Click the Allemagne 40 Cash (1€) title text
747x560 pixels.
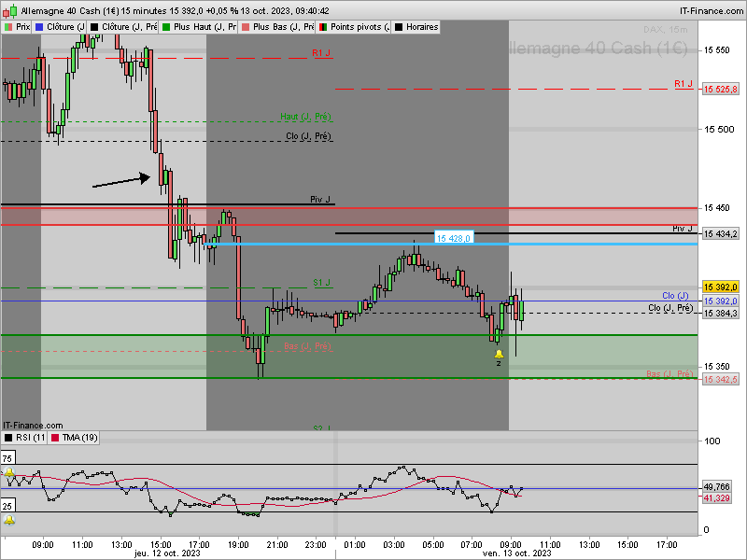pos(69,10)
